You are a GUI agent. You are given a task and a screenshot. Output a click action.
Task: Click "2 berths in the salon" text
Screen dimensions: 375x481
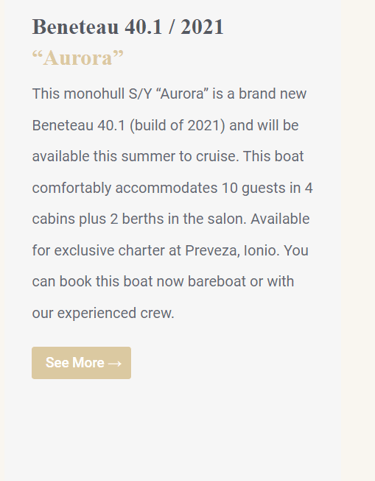coord(178,219)
